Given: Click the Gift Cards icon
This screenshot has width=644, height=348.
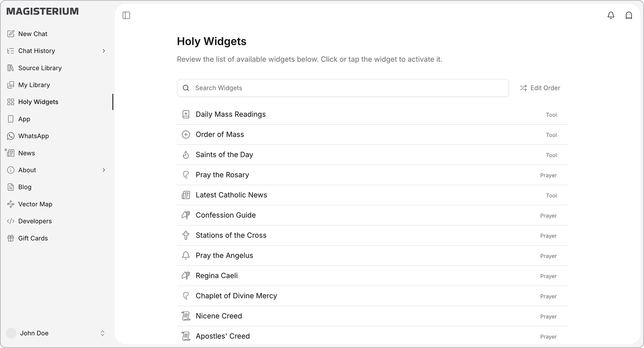Looking at the screenshot, I should click(x=11, y=238).
